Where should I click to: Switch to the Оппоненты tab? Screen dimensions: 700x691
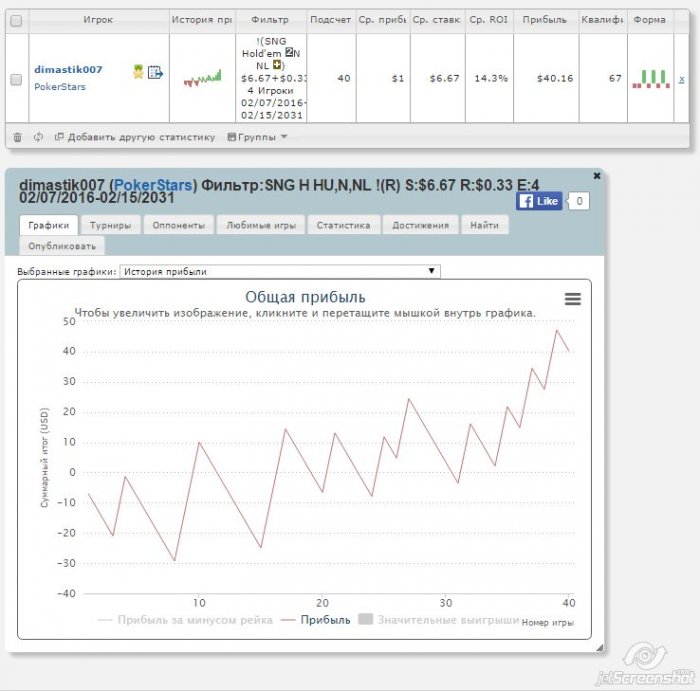179,225
